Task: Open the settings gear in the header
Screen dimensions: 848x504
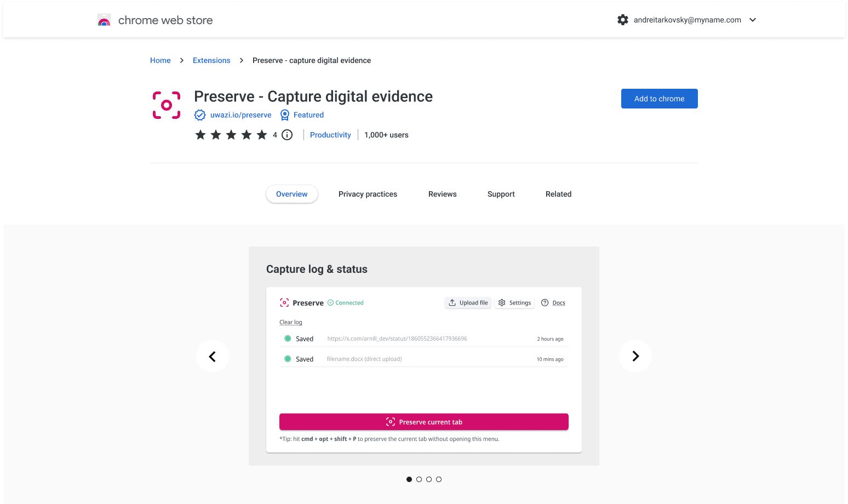Action: 623,20
